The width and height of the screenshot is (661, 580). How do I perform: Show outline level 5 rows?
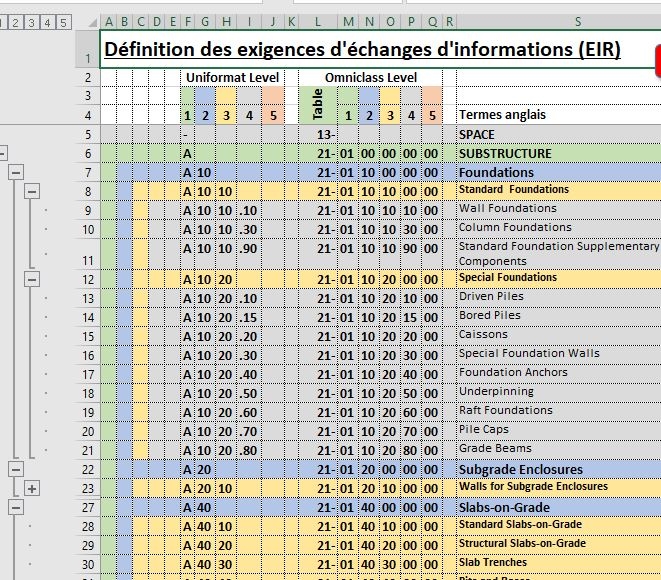(63, 22)
